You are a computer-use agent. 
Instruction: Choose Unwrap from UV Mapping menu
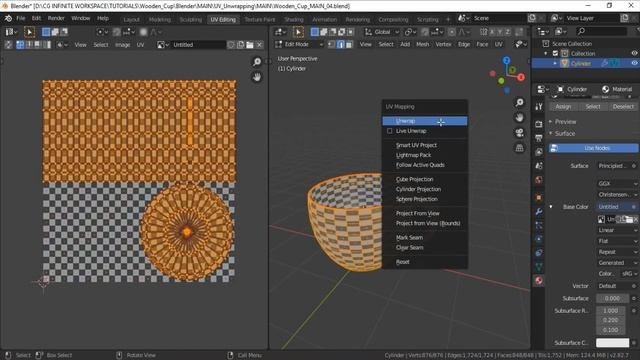pyautogui.click(x=424, y=121)
